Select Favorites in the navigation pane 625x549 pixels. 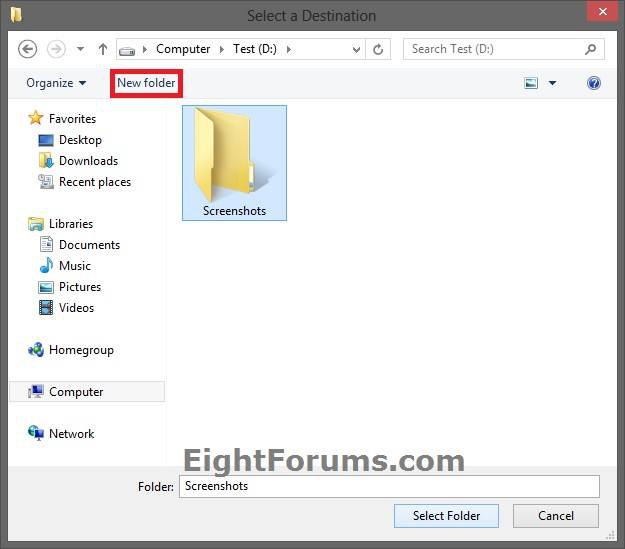72,118
